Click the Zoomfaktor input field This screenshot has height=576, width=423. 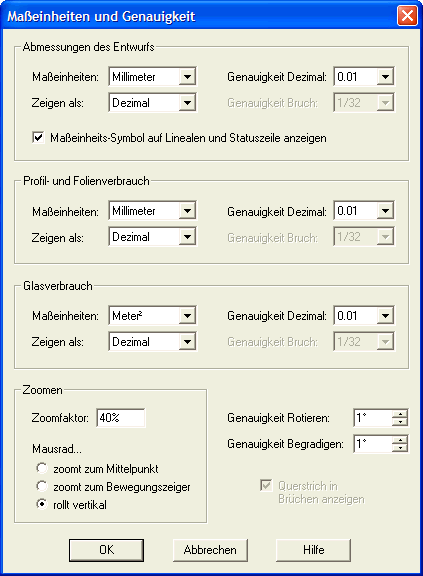(x=121, y=418)
